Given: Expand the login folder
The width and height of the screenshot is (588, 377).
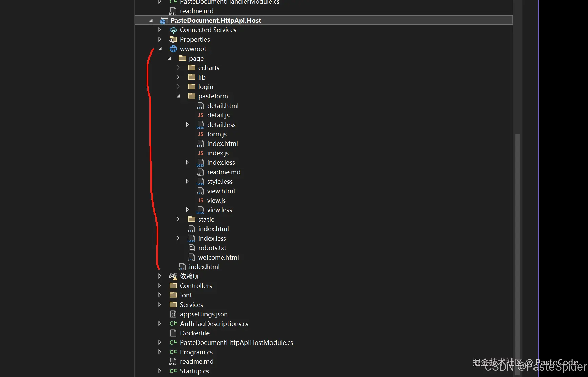Looking at the screenshot, I should [x=178, y=87].
